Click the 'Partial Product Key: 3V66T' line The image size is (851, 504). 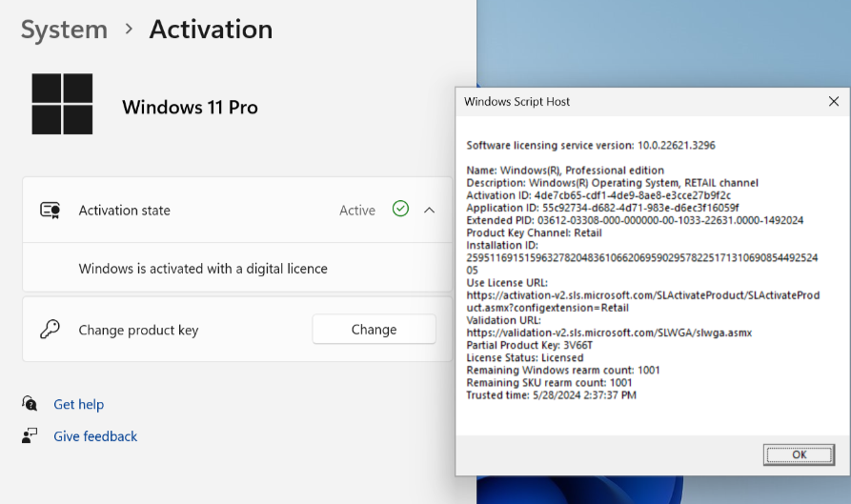529,345
